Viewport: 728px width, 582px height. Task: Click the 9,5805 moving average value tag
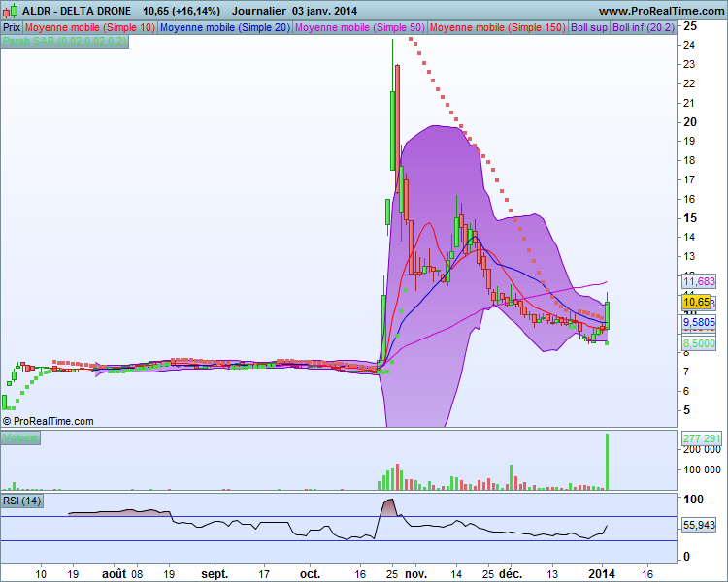click(699, 322)
